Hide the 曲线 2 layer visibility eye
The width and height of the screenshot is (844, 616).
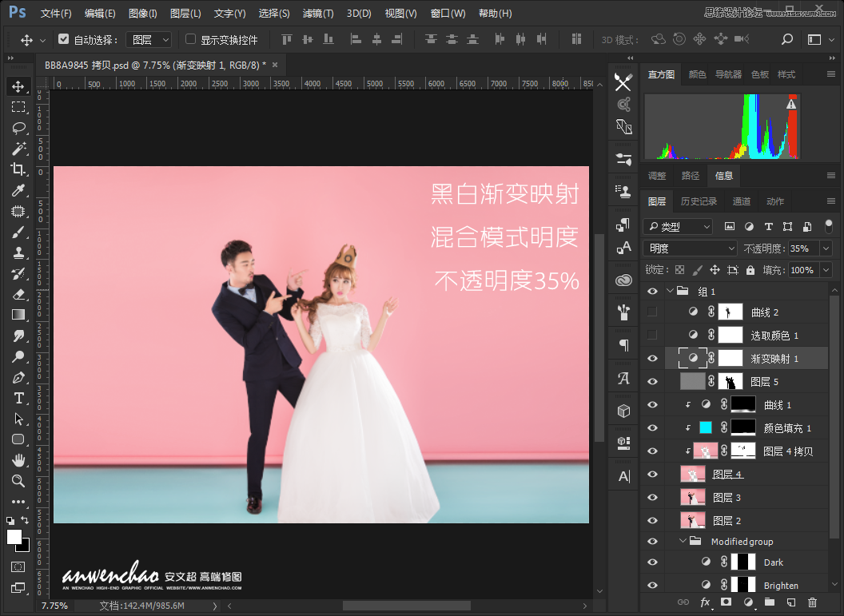click(x=652, y=311)
